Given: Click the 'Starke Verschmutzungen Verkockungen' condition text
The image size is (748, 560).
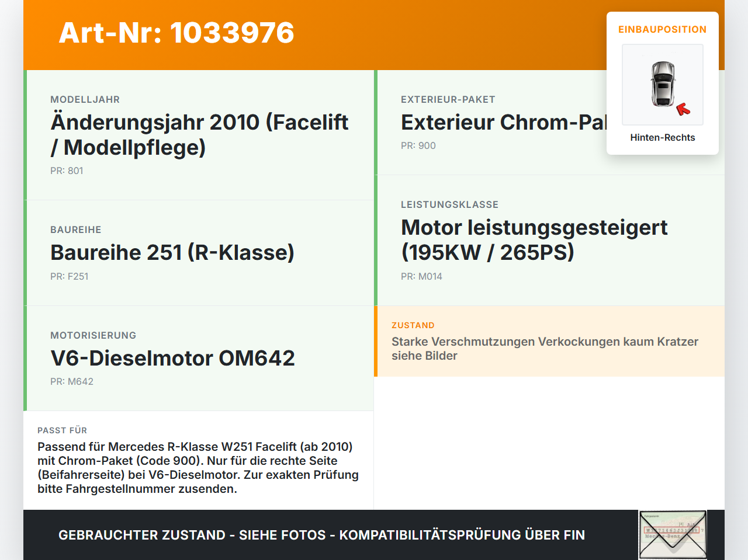Looking at the screenshot, I should click(x=545, y=349).
